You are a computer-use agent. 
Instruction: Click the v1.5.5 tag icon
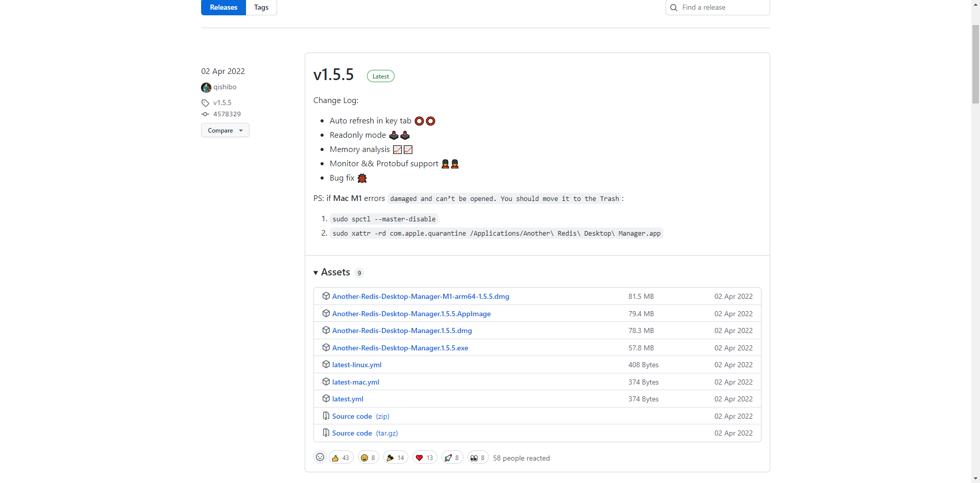pyautogui.click(x=206, y=103)
